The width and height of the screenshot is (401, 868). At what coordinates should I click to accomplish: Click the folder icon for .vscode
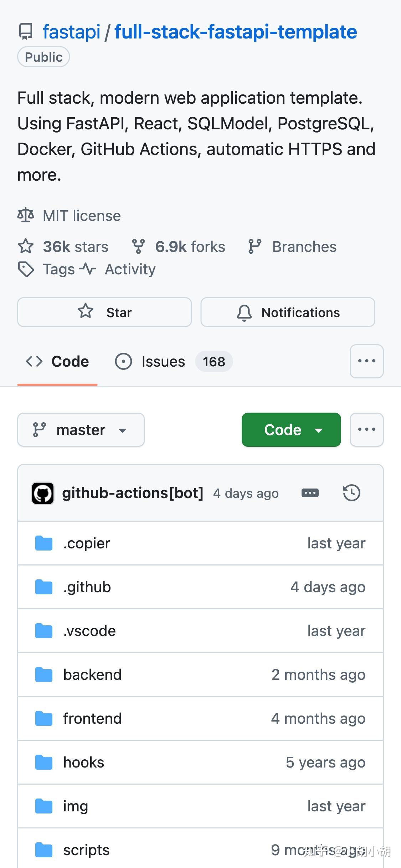tap(44, 631)
